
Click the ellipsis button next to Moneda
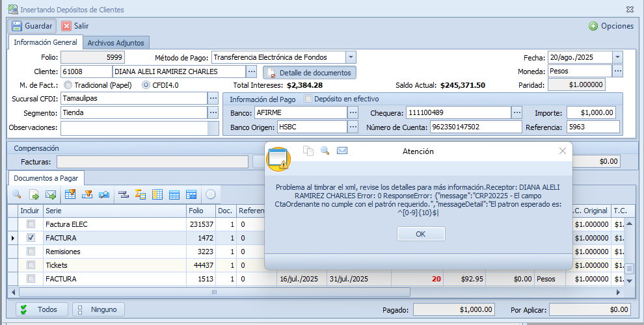point(618,71)
